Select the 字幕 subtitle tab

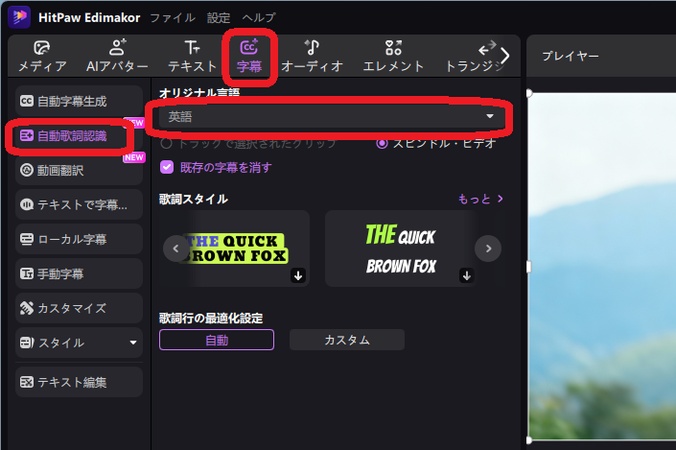coord(249,56)
